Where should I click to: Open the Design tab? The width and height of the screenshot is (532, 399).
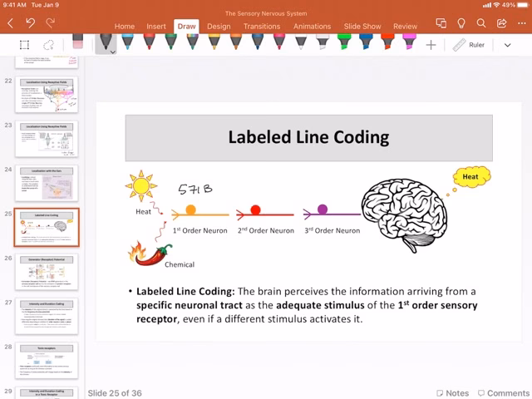coord(219,26)
